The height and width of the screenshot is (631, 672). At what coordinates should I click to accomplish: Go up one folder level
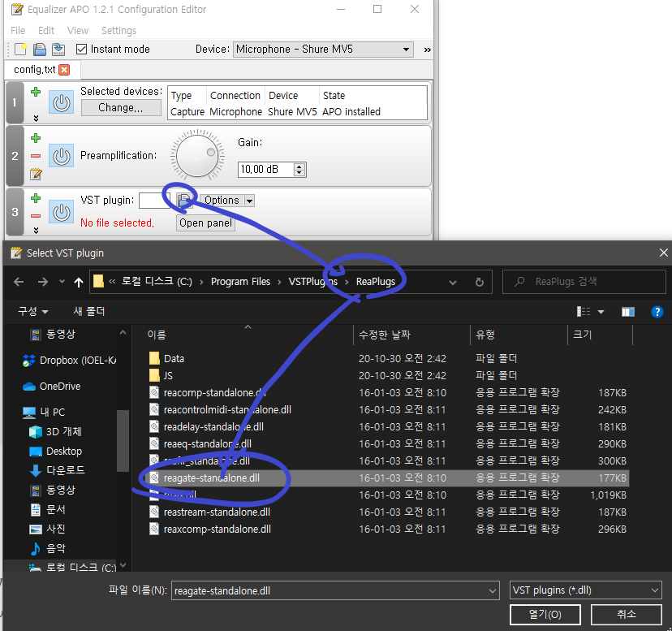79,282
